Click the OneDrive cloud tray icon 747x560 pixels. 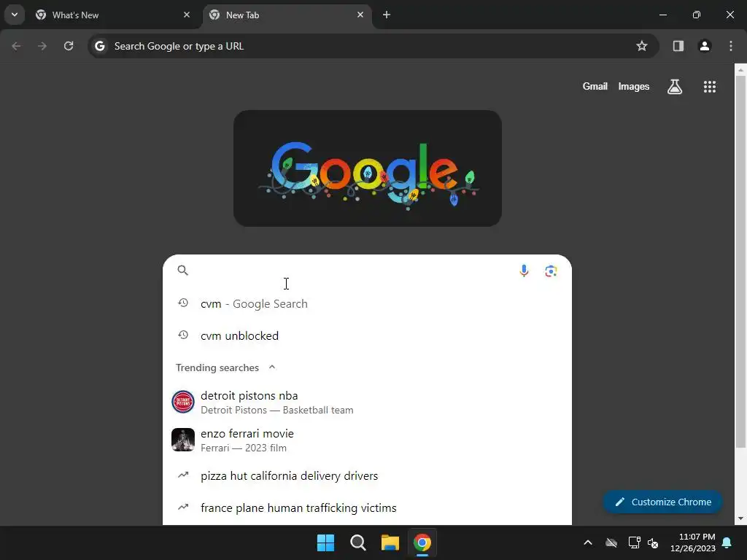click(611, 542)
